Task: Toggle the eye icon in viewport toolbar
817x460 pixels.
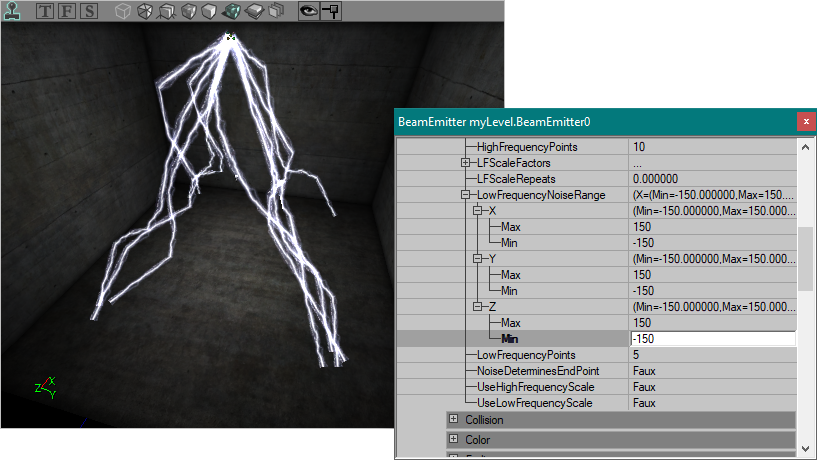Action: pos(308,11)
